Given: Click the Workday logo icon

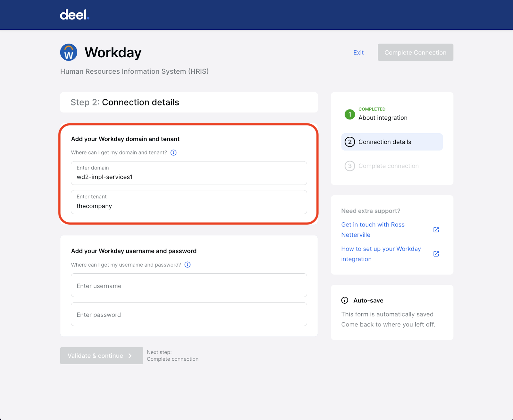Looking at the screenshot, I should tap(68, 52).
